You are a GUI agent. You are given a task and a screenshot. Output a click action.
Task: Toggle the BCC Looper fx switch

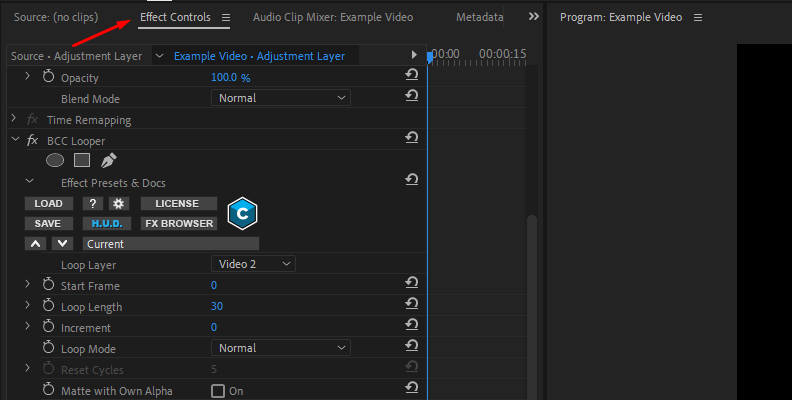click(x=32, y=140)
